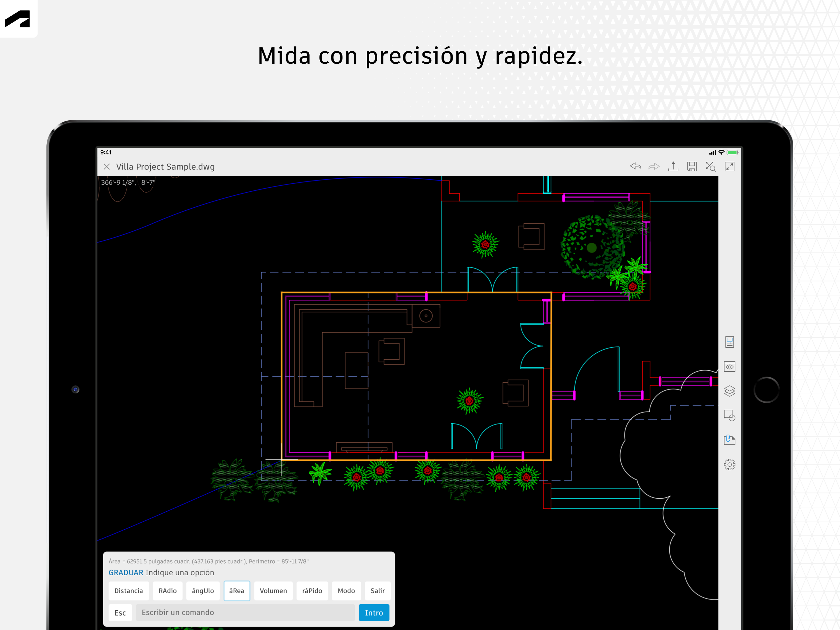Select the Distancia measure option
840x630 pixels.
128,591
